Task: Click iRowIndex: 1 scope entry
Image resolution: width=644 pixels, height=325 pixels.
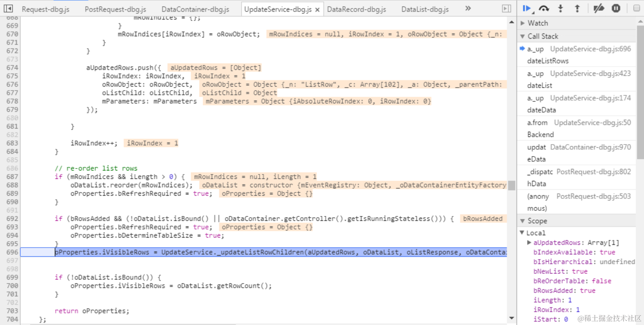Action: (x=556, y=310)
